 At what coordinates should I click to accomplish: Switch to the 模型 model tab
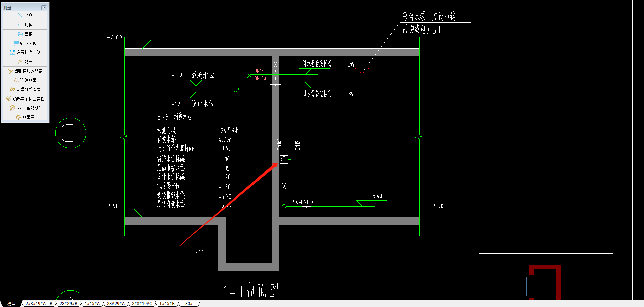(x=11, y=303)
